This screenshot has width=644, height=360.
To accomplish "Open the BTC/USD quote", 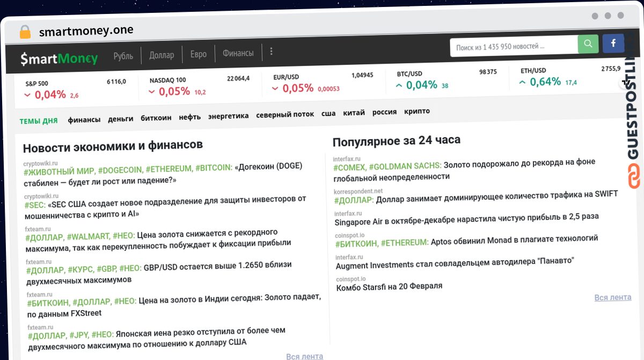I will 447,80.
